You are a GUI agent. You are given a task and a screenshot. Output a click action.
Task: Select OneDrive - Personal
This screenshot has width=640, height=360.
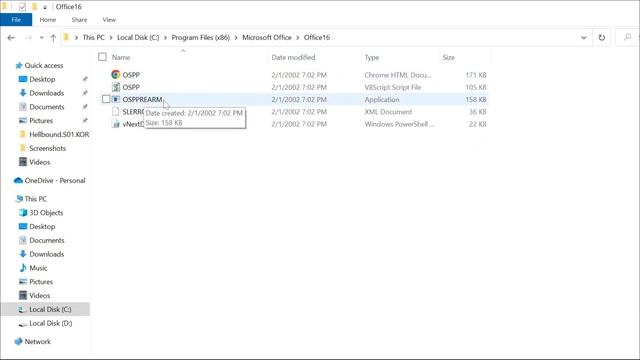55,180
